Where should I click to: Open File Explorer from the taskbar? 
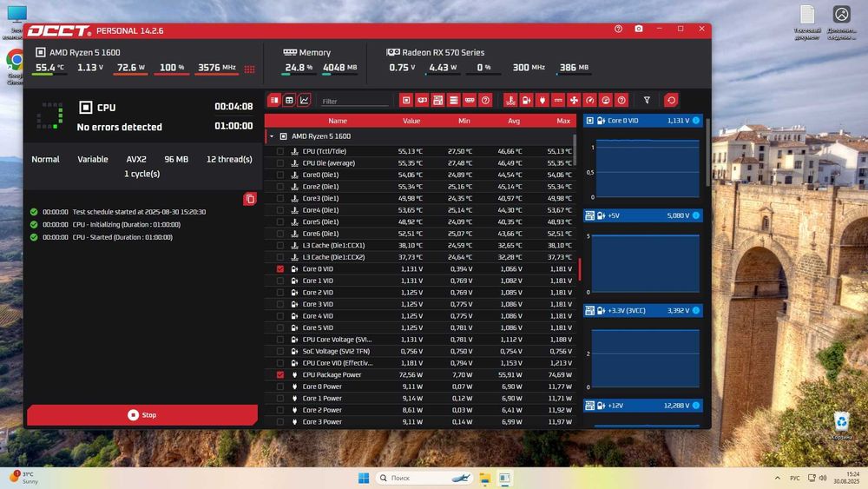click(x=485, y=478)
